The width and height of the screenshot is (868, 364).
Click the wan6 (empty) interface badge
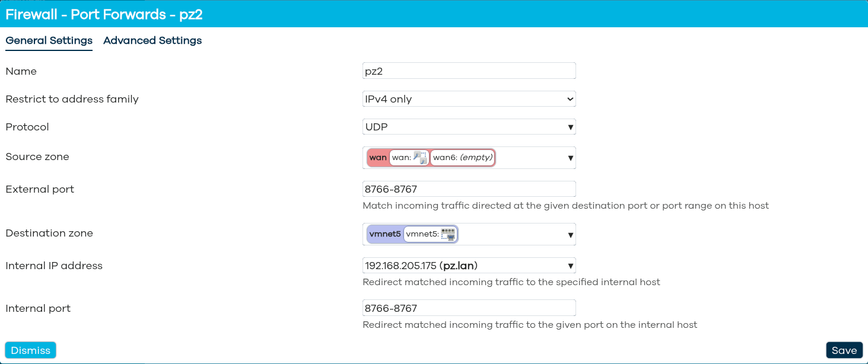pyautogui.click(x=462, y=158)
